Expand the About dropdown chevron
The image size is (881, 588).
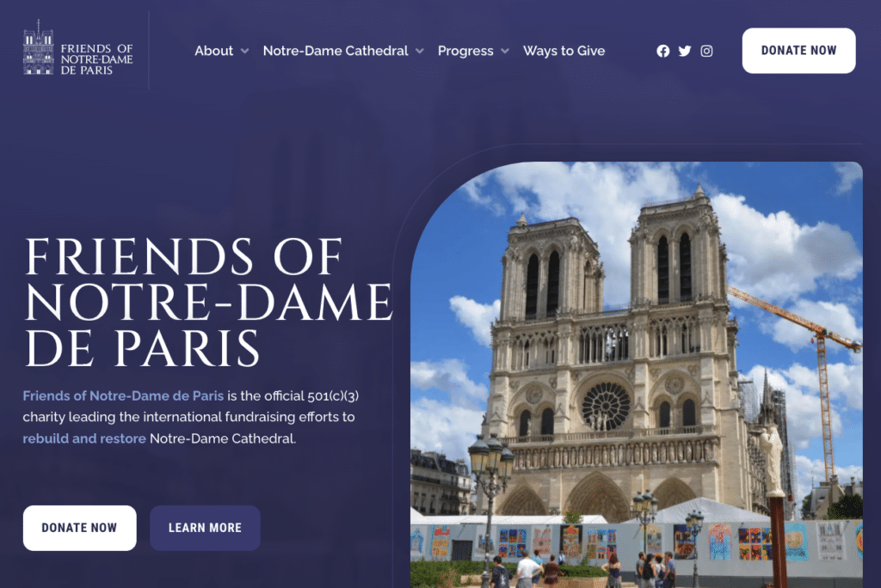245,51
